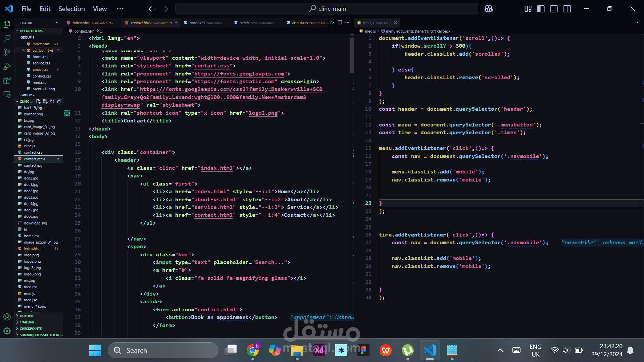Open clinc.js in the file tree
644x362 pixels.
point(29,146)
